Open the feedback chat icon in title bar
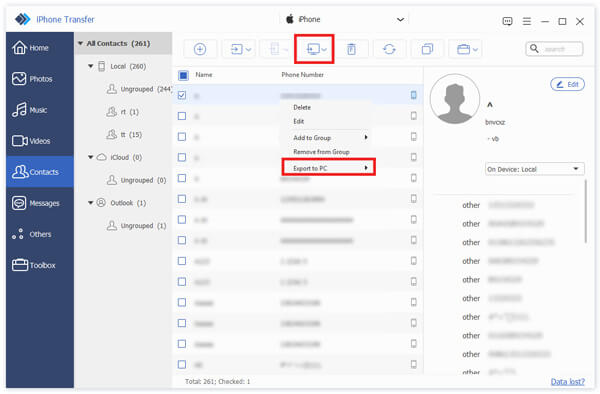Screen dimensions: 600x394 tap(507, 21)
